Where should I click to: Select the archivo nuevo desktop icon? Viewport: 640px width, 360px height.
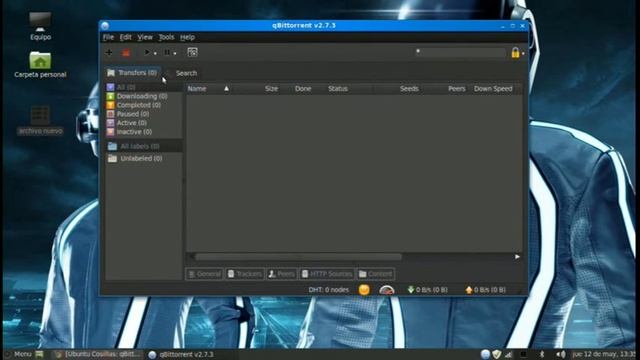tap(40, 120)
